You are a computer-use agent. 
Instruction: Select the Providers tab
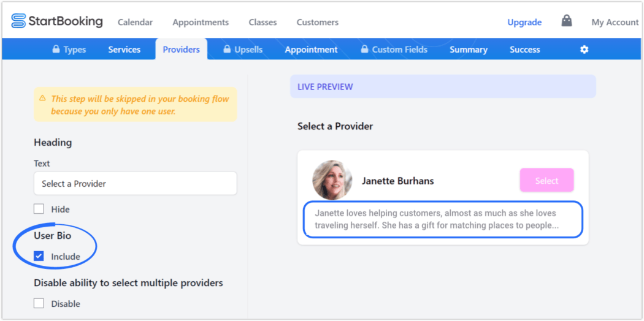pyautogui.click(x=181, y=50)
